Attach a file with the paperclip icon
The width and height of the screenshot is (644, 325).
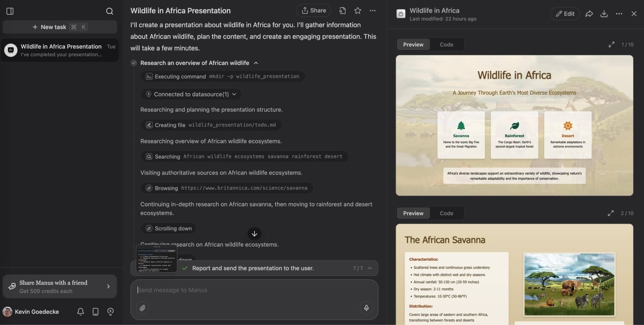[143, 308]
